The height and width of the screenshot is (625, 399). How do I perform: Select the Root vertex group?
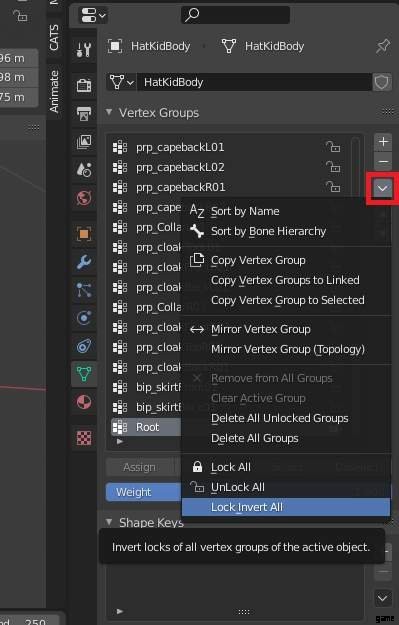tap(146, 427)
